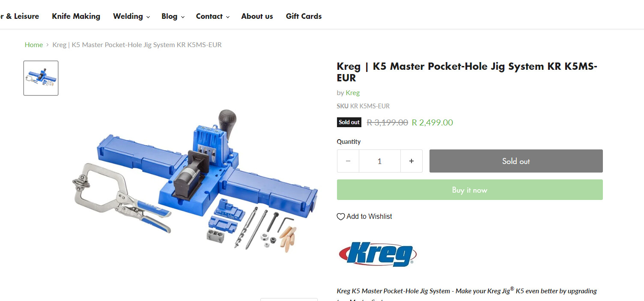Open the About us page
Viewport: 644px width, 301px height.
257,16
